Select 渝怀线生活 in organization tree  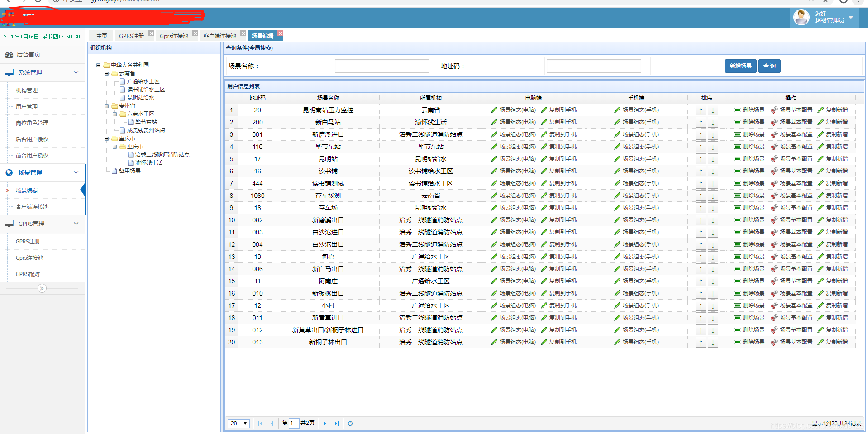tap(149, 163)
